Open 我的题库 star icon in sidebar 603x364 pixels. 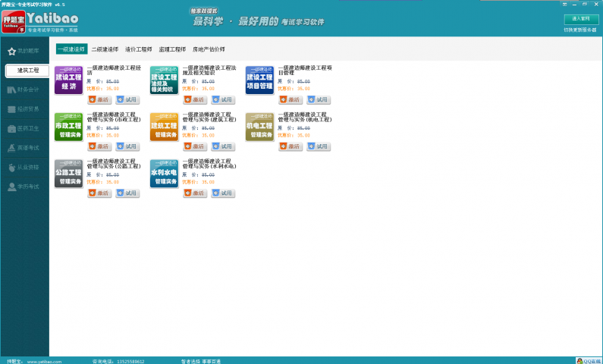[12, 51]
